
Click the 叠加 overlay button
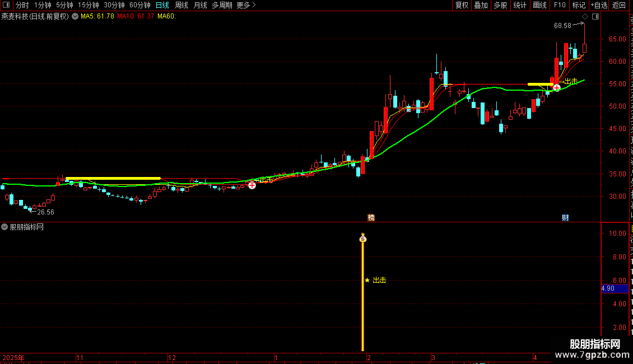481,5
